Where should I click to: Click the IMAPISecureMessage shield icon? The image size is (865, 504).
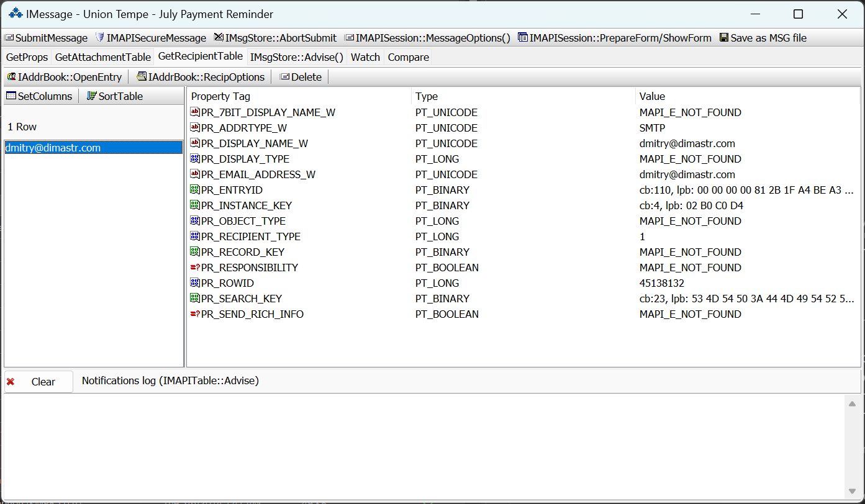click(x=100, y=38)
